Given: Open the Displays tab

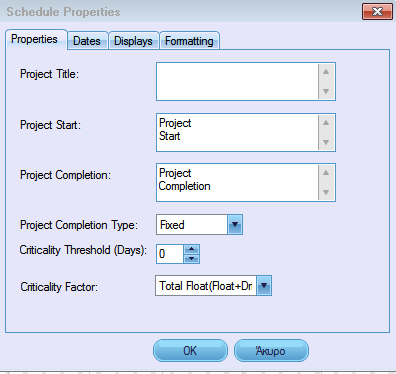Looking at the screenshot, I should [133, 41].
